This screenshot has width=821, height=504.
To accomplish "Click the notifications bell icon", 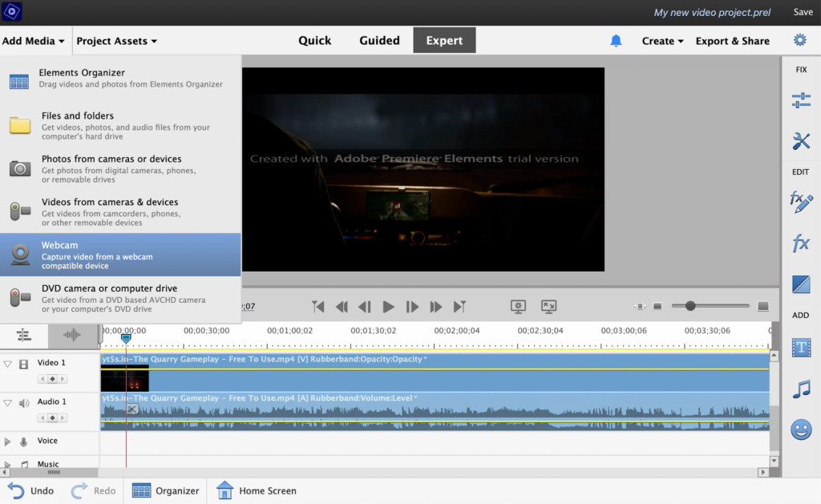I will pyautogui.click(x=616, y=41).
